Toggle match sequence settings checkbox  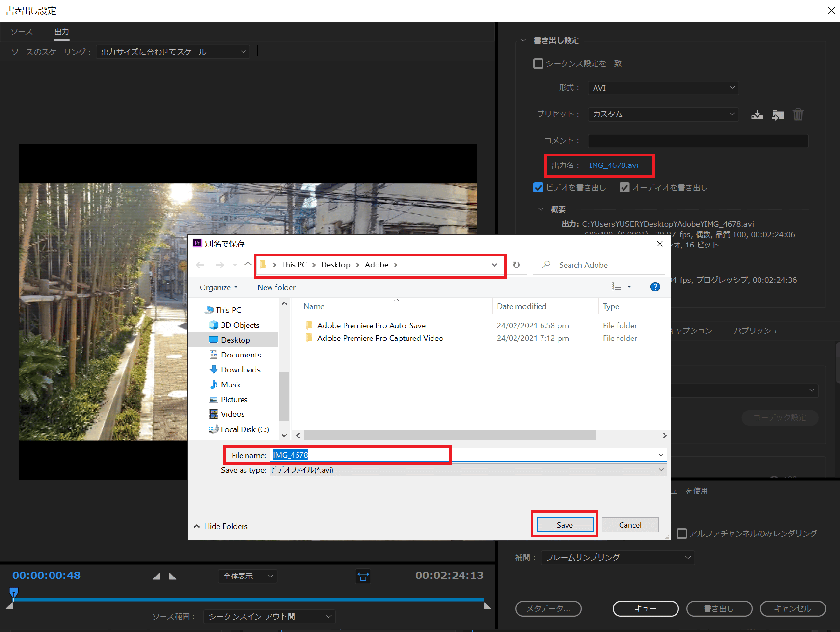click(538, 63)
